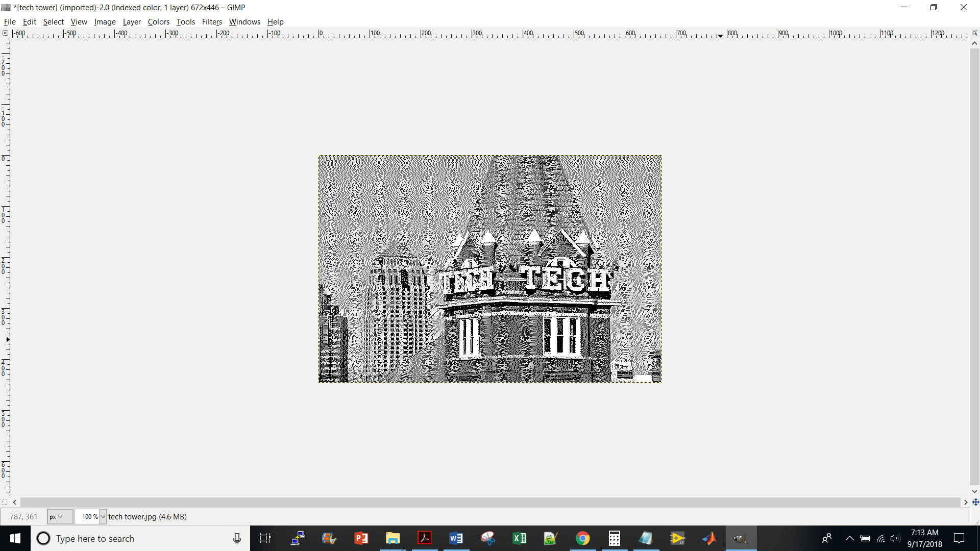Click the Cortana search box

pos(140,538)
